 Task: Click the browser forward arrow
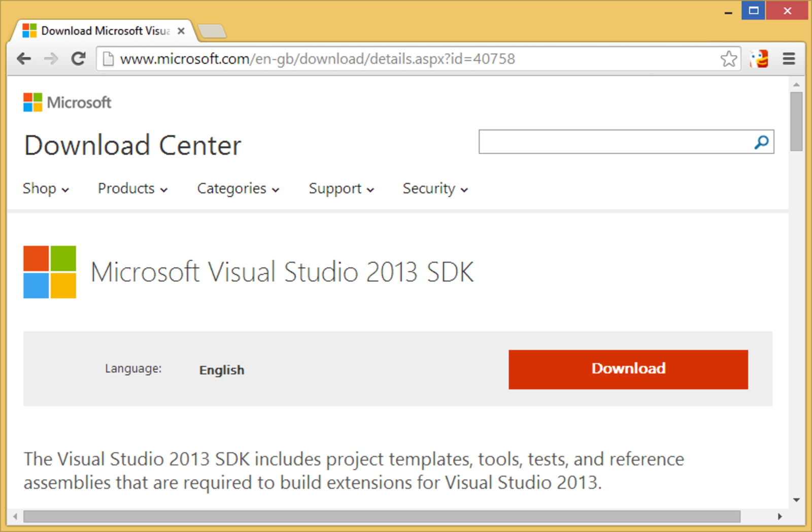click(51, 59)
